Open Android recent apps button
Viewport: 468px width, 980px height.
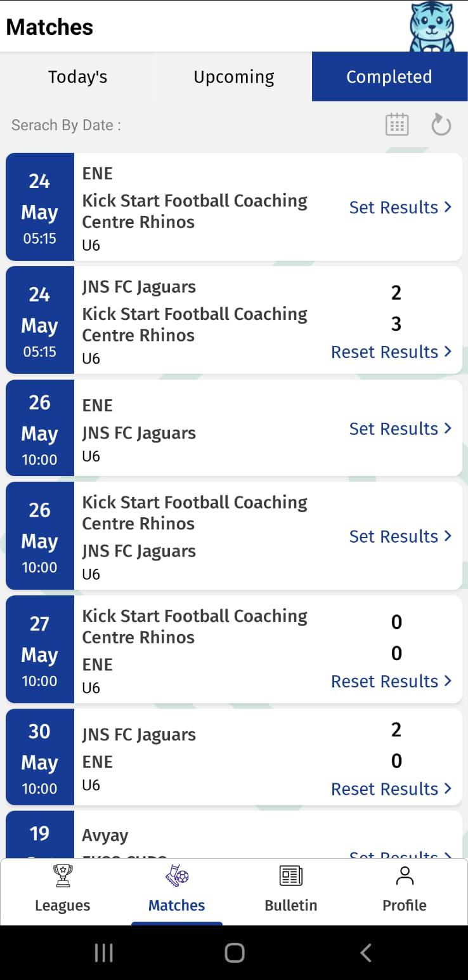tap(103, 953)
